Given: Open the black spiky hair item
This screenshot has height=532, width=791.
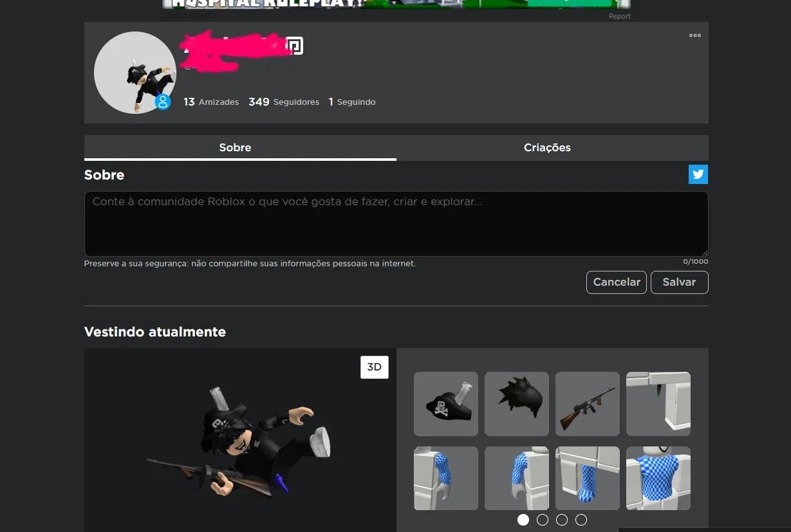Looking at the screenshot, I should pyautogui.click(x=517, y=404).
